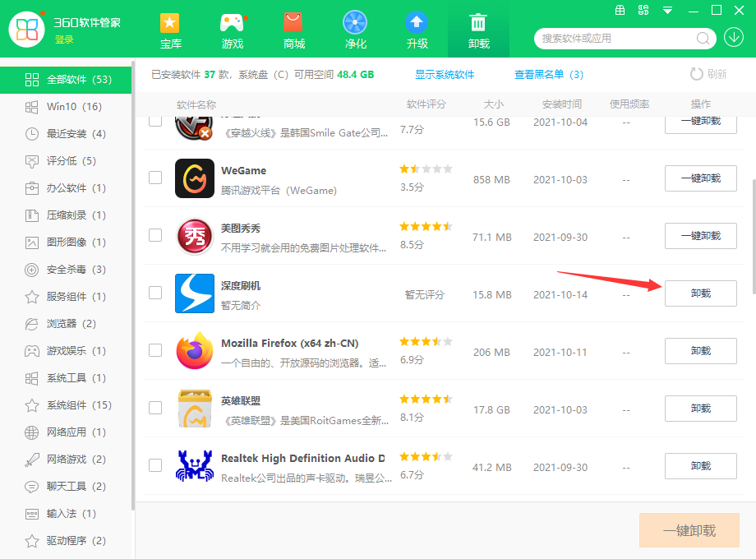756x559 pixels.
Task: Click 一键卸载 for WeGame
Action: tap(701, 178)
